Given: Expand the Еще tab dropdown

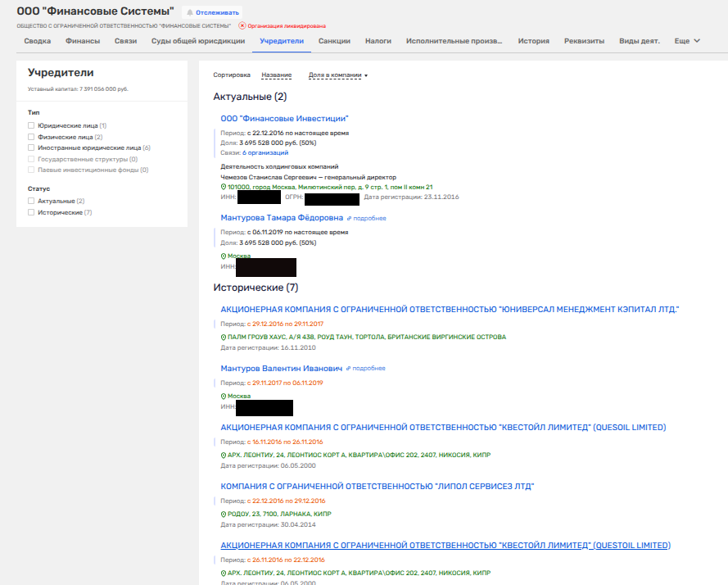Looking at the screenshot, I should coord(687,41).
